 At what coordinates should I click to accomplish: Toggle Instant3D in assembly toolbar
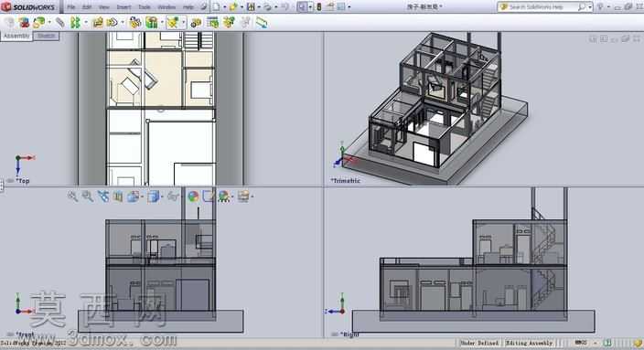pyautogui.click(x=262, y=22)
